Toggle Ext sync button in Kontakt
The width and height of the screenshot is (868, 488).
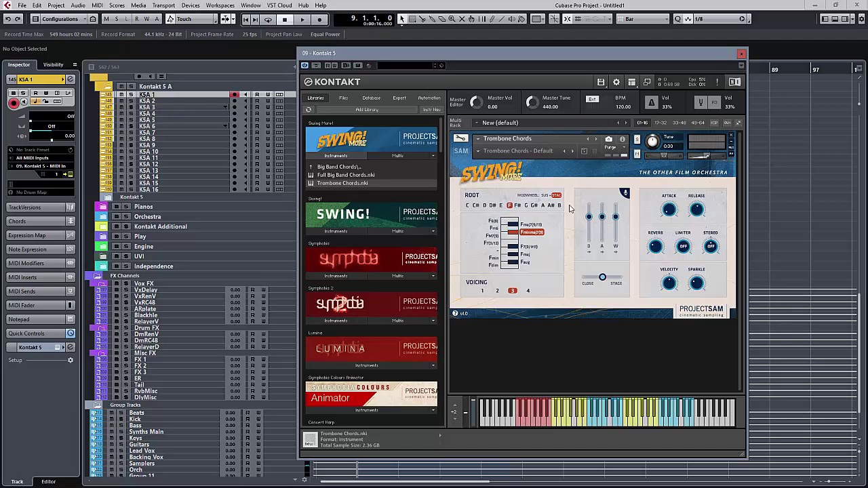(x=592, y=99)
